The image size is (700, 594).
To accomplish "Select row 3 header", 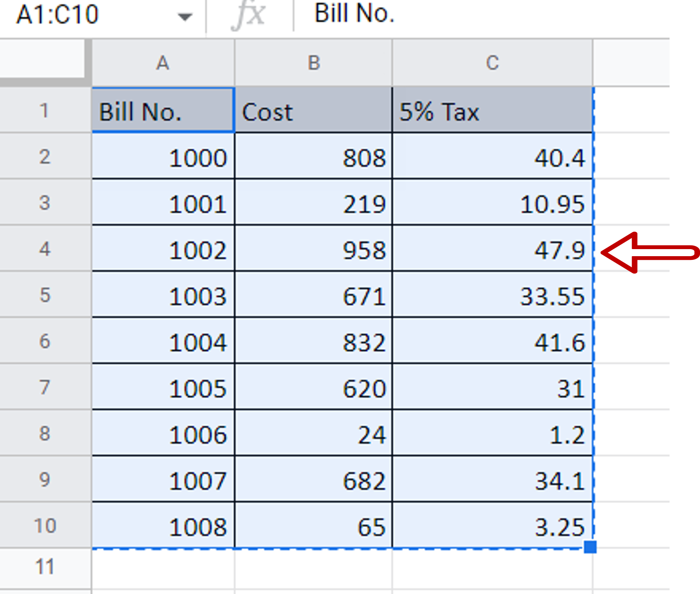I will tap(45, 202).
